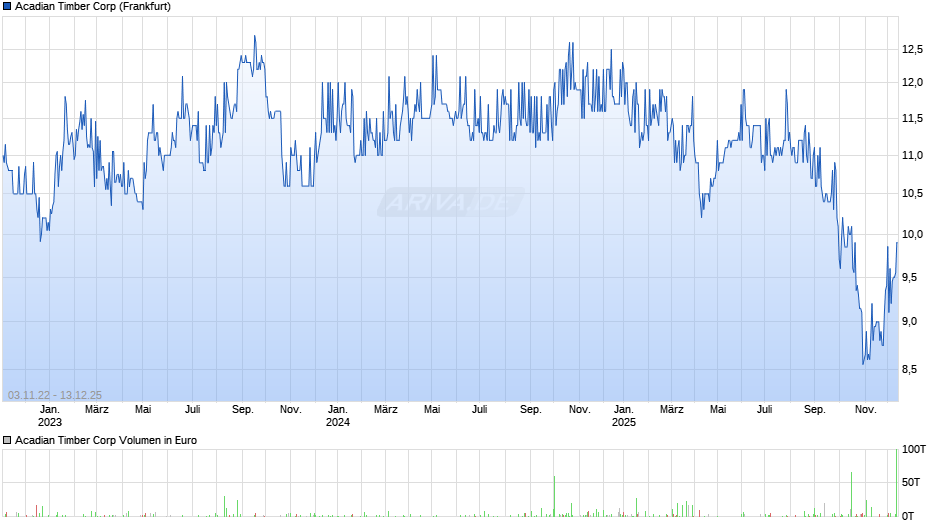The height and width of the screenshot is (526, 940).
Task: Click the 10,5 price axis label
Action: coord(912,194)
